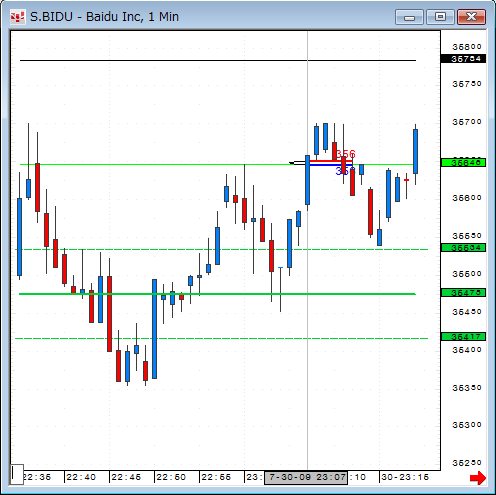The height and width of the screenshot is (495, 496).
Task: Click the red 356 order label
Action: (x=346, y=154)
